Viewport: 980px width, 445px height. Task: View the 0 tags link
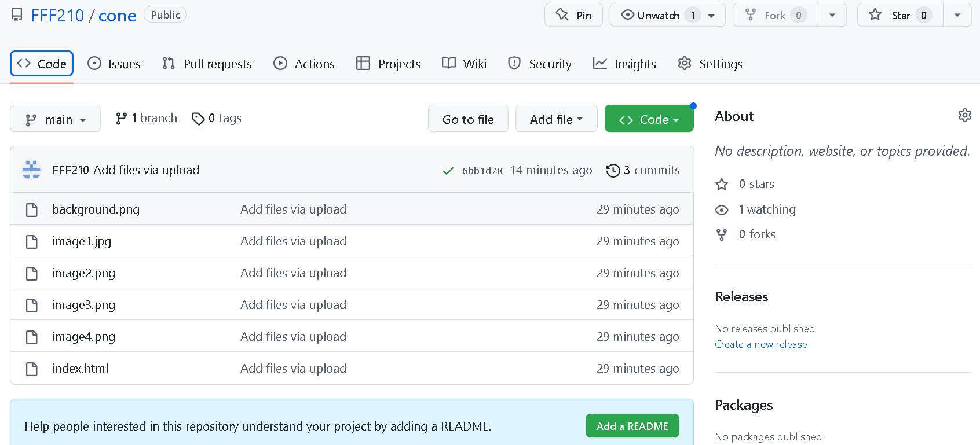pyautogui.click(x=217, y=118)
